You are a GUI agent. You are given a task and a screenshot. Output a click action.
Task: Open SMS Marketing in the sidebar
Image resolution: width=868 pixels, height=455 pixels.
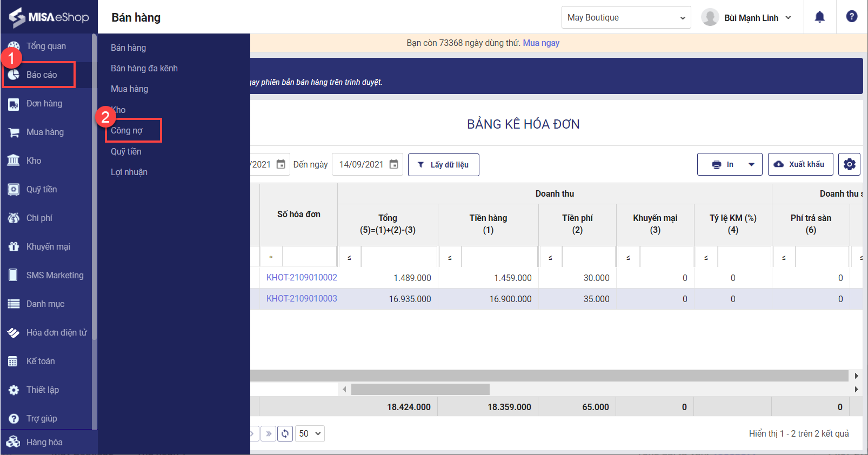(x=55, y=275)
